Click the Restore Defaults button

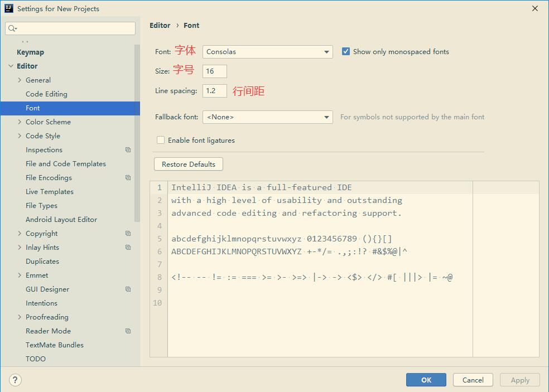188,164
